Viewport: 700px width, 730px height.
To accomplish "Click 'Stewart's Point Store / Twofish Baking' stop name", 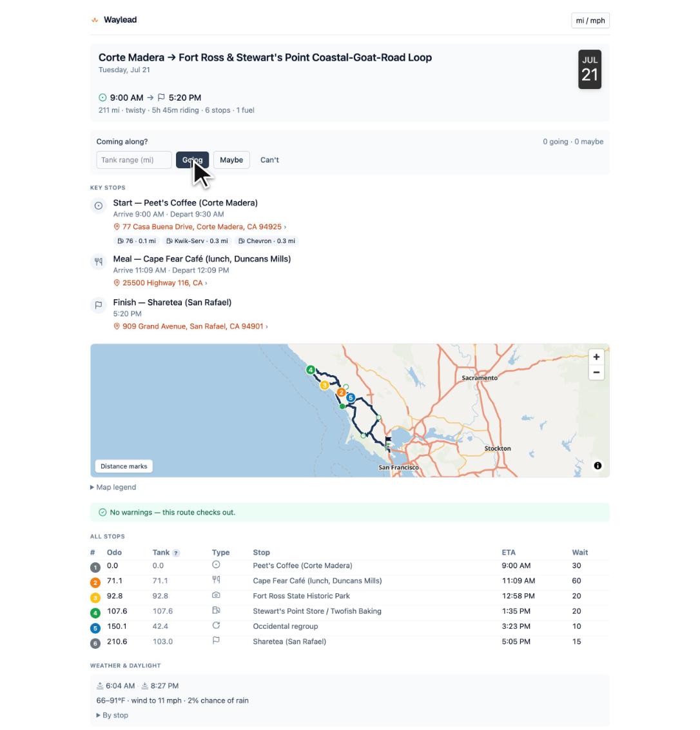I will click(x=317, y=611).
